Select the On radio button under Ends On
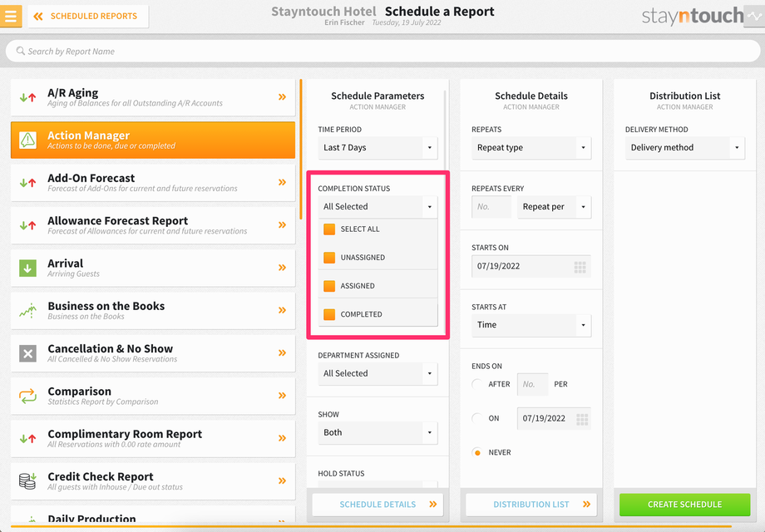The width and height of the screenshot is (765, 532). click(x=477, y=418)
